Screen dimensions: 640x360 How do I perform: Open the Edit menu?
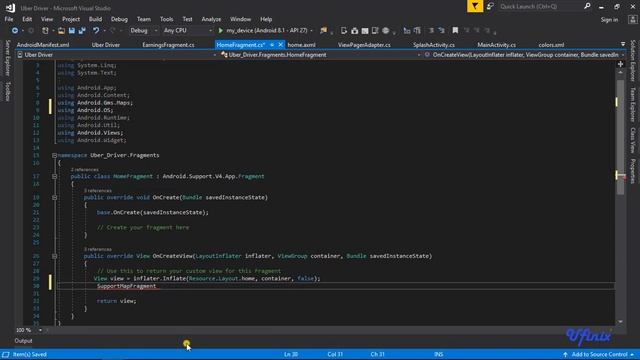pos(27,19)
